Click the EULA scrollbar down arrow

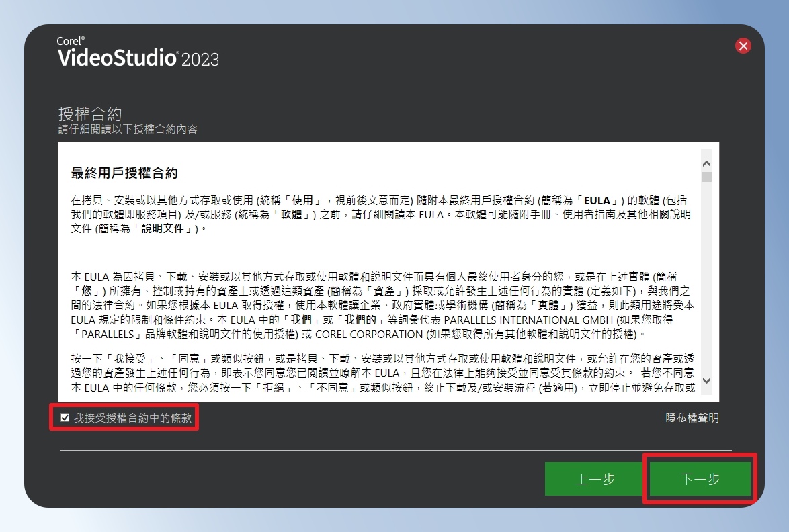coord(706,380)
